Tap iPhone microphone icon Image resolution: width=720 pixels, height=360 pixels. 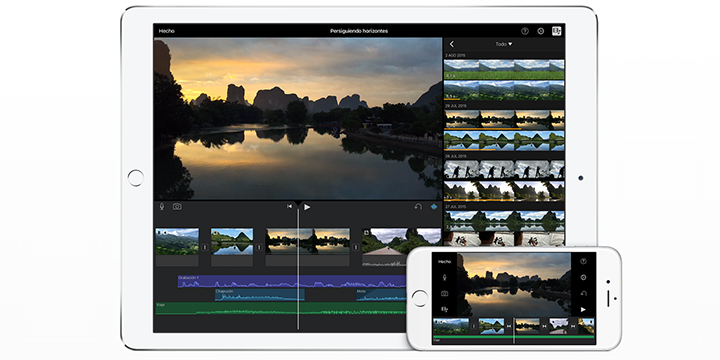coord(444,277)
